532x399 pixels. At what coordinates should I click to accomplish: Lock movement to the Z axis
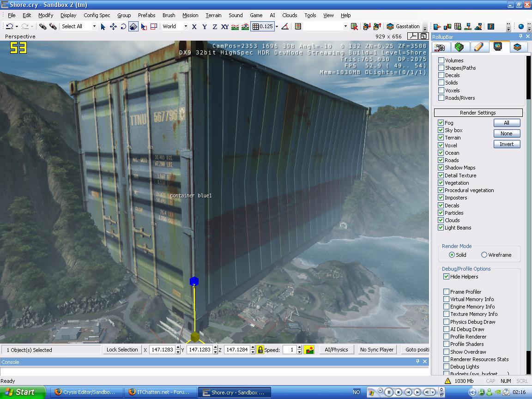pos(214,26)
